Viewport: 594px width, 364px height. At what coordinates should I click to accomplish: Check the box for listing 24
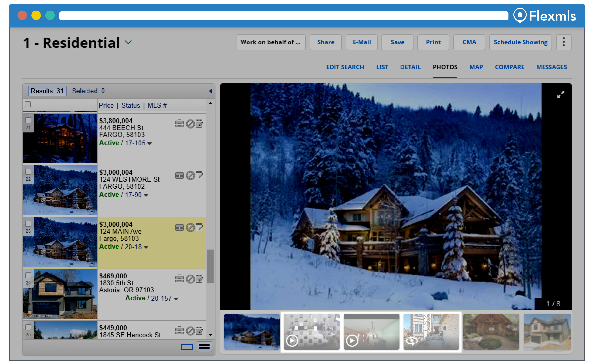coord(28,275)
